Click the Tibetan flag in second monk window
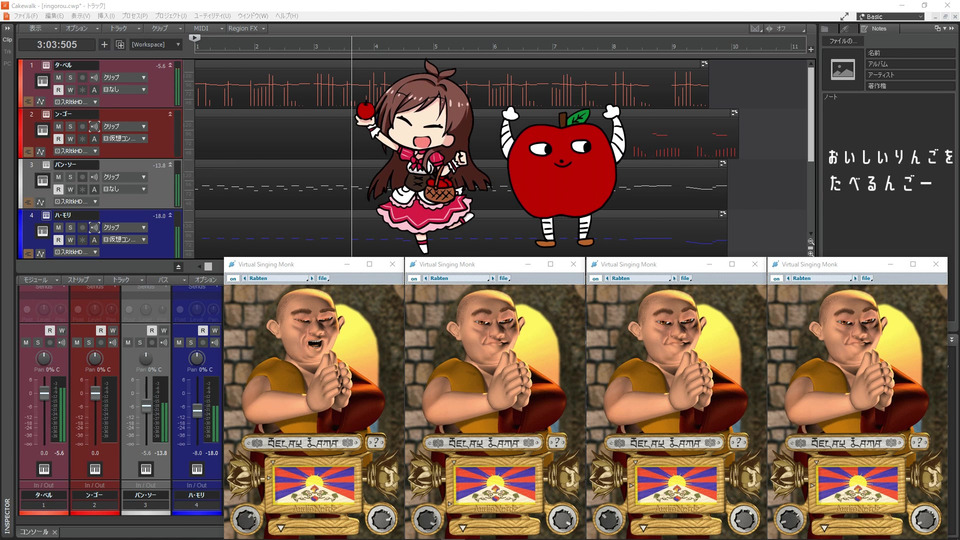This screenshot has height=540, width=960. [496, 484]
